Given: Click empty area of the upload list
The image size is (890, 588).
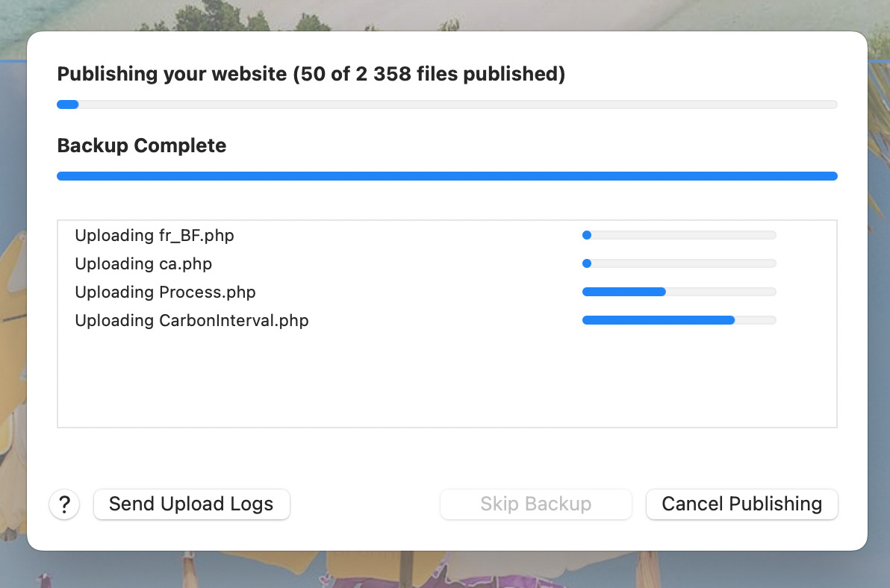Looking at the screenshot, I should point(446,381).
